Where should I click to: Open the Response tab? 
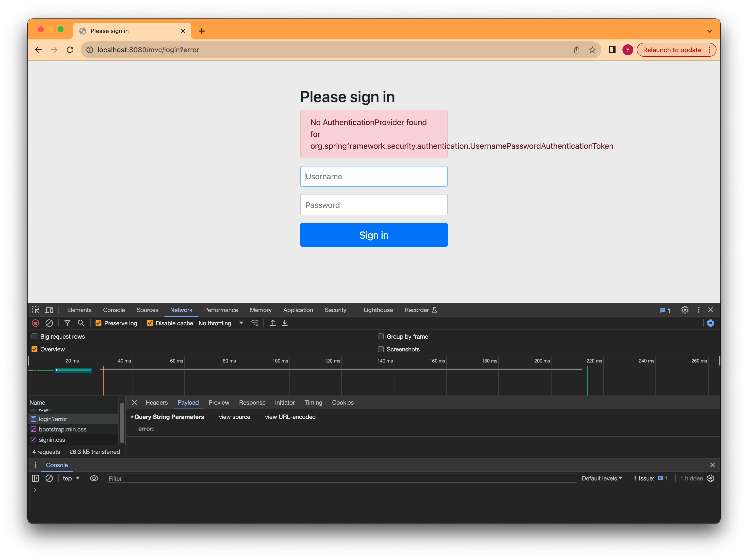pos(252,402)
